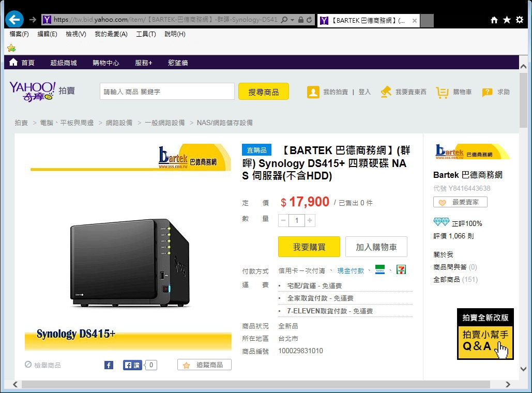532x393 pixels.
Task: Click NAS/網路儲存設備 breadcrumb
Action: pyautogui.click(x=224, y=123)
